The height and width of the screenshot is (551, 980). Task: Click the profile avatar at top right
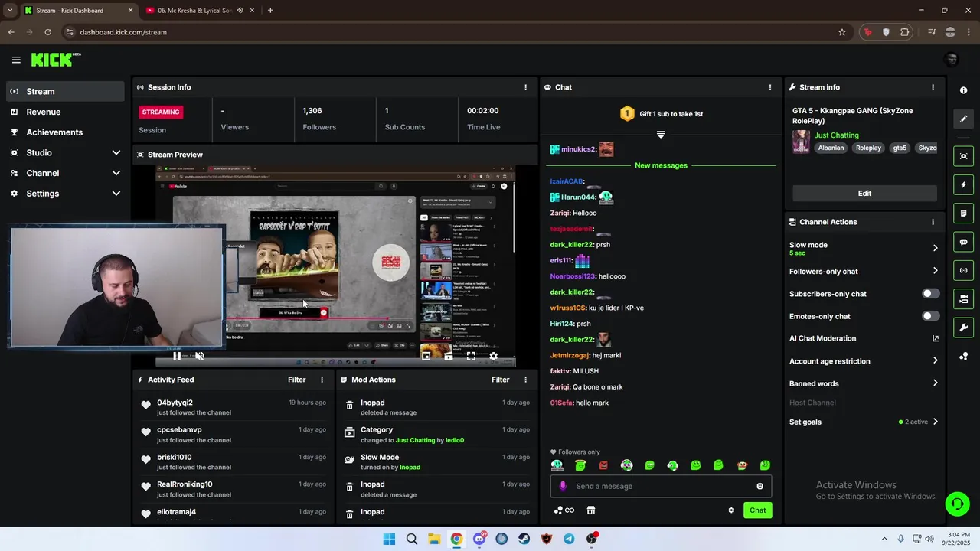tap(952, 60)
